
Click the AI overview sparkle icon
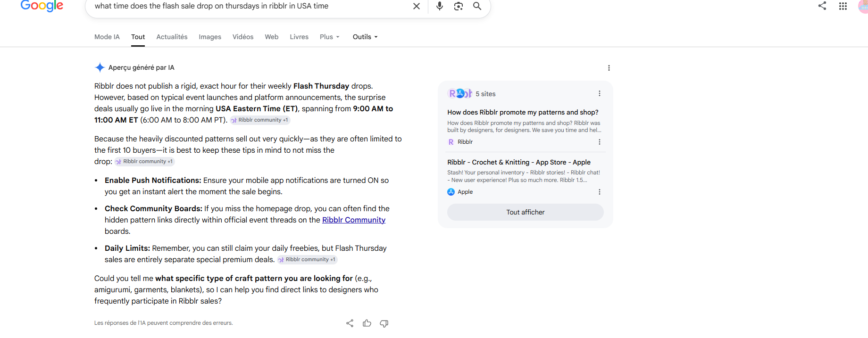pos(100,67)
